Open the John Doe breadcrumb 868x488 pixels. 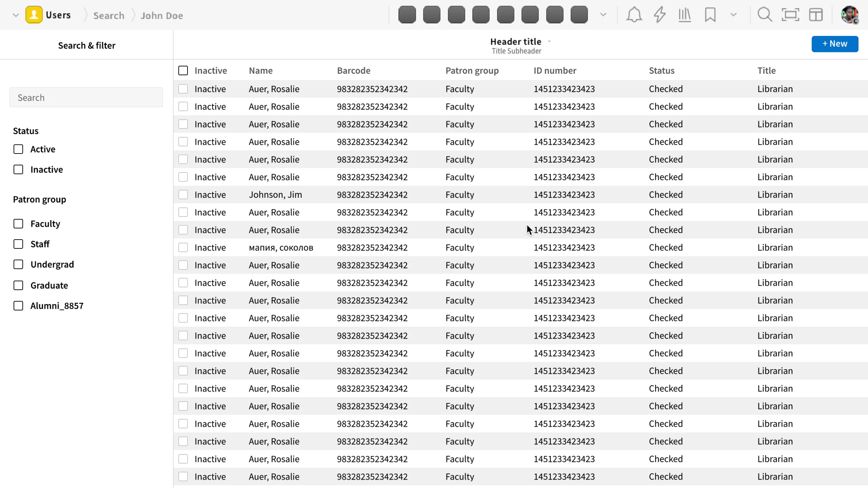(162, 16)
